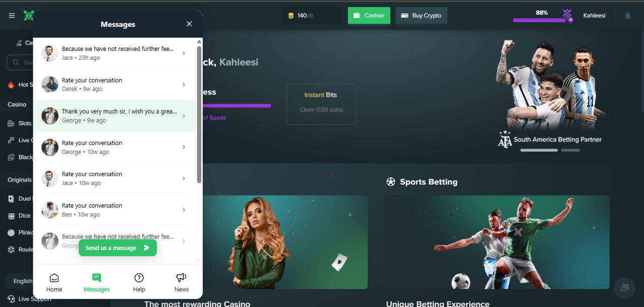Click the Buy Crypto button
The width and height of the screenshot is (644, 307).
coord(421,16)
